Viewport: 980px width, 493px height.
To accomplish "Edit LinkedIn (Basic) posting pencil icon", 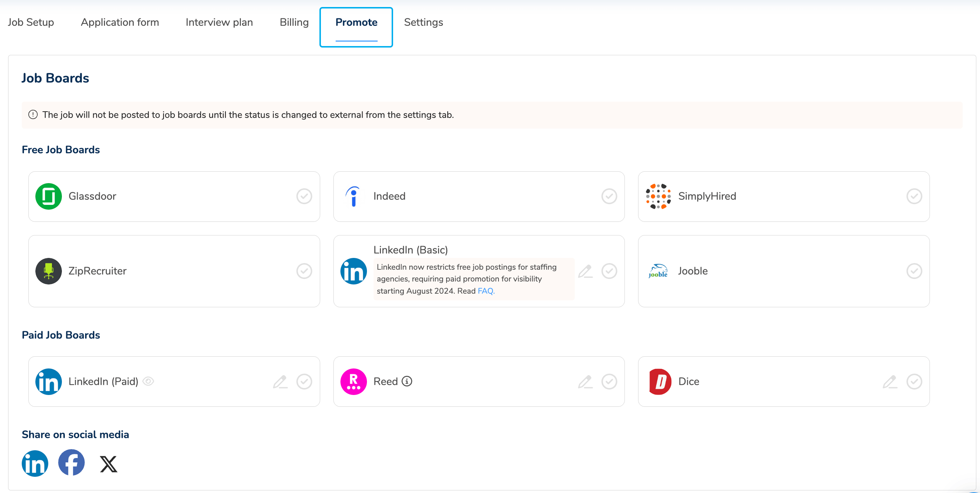I will (585, 271).
